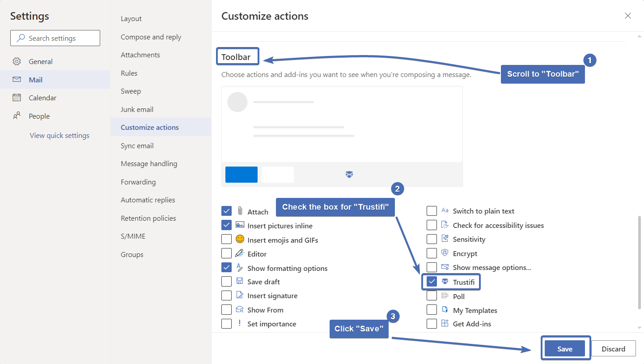644x364 pixels.
Task: Open the View quick settings link
Action: pos(59,135)
